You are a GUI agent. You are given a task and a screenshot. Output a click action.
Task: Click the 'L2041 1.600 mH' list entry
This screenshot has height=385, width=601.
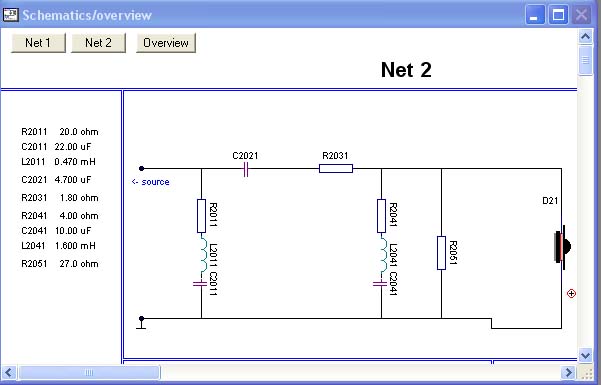(x=58, y=245)
